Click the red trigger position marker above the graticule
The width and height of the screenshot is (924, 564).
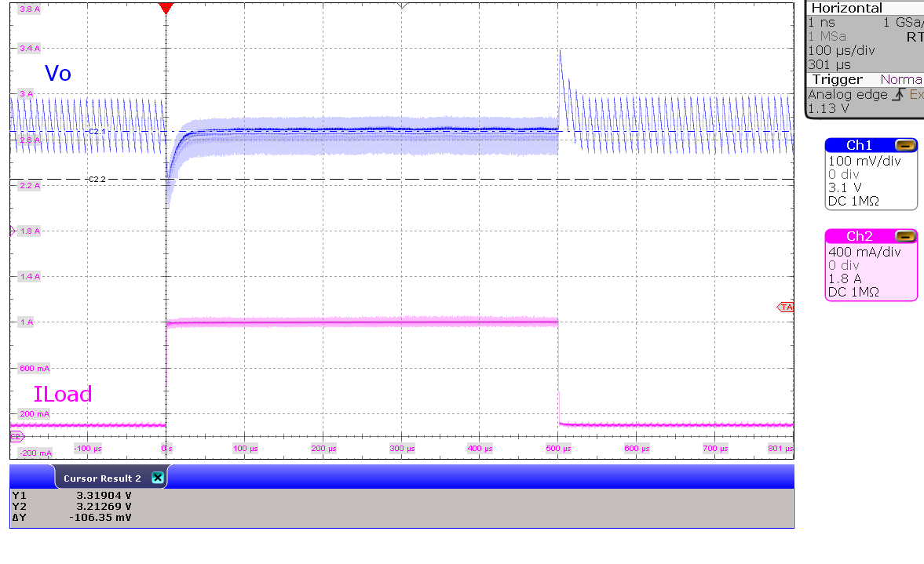click(166, 8)
